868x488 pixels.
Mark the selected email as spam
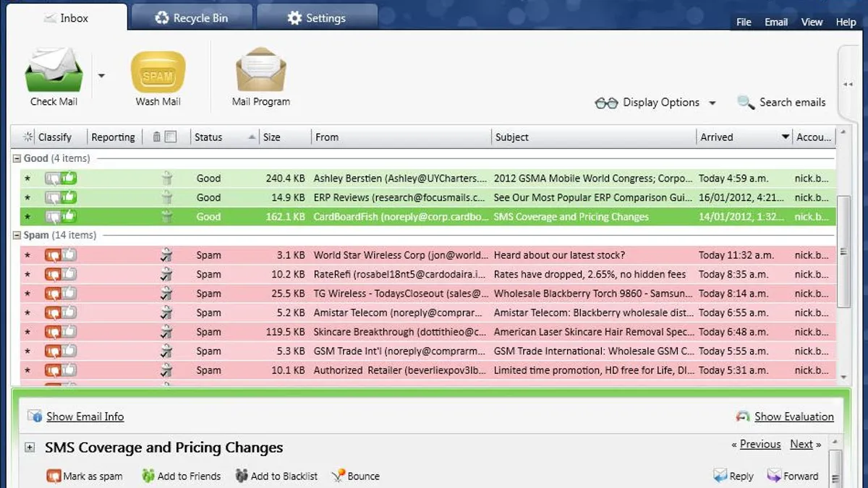tap(85, 476)
